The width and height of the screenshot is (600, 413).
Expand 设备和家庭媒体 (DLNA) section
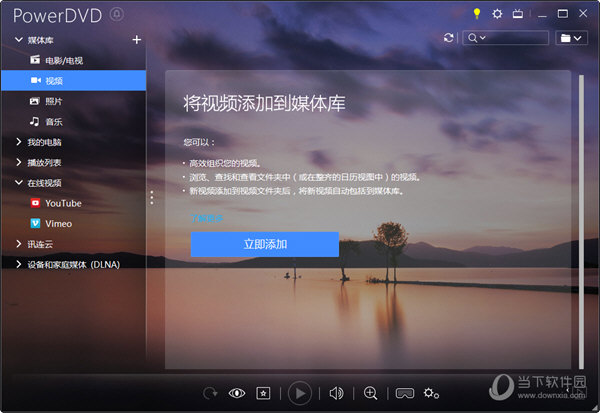click(19, 264)
